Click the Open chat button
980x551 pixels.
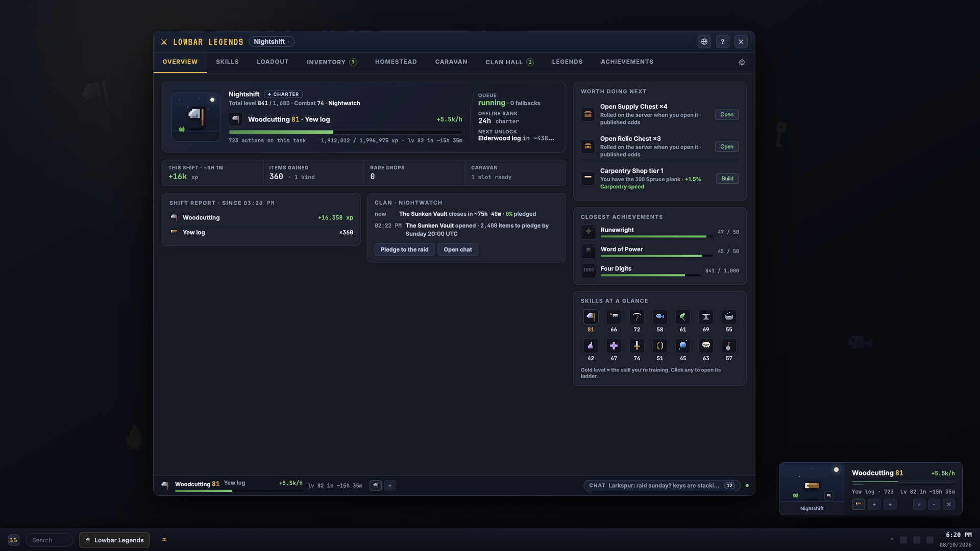point(458,249)
